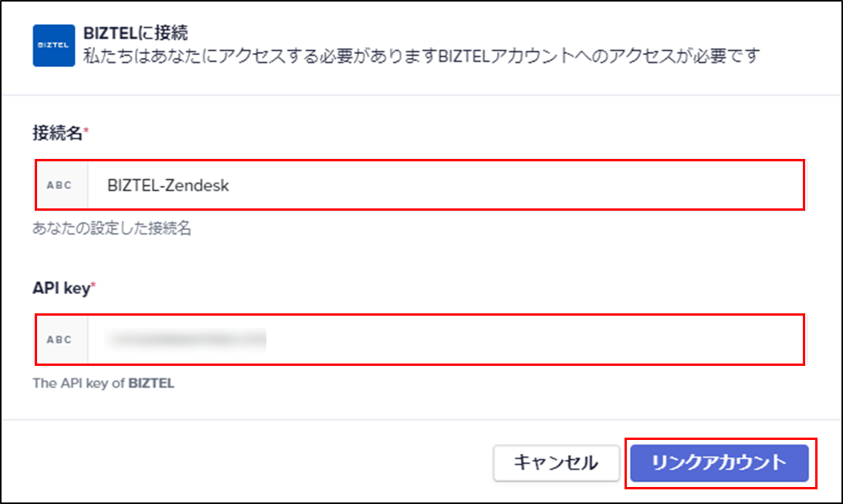
Task: Click the blurred API key value
Action: click(x=186, y=340)
